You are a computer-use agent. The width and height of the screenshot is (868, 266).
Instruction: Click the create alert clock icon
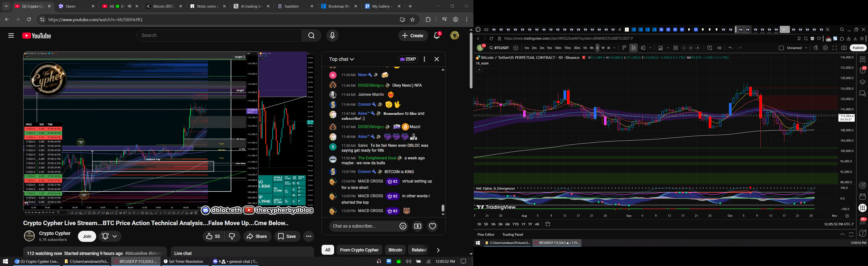coord(709,48)
